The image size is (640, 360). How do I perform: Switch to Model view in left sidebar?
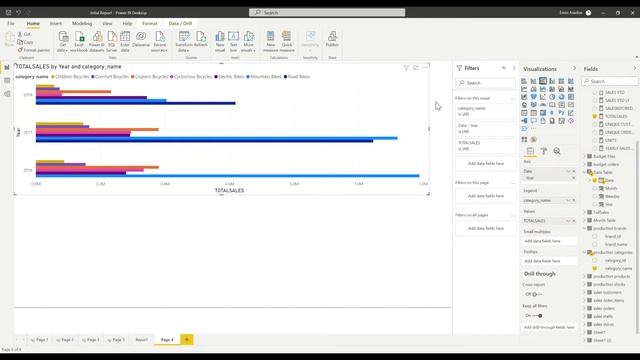point(7,94)
